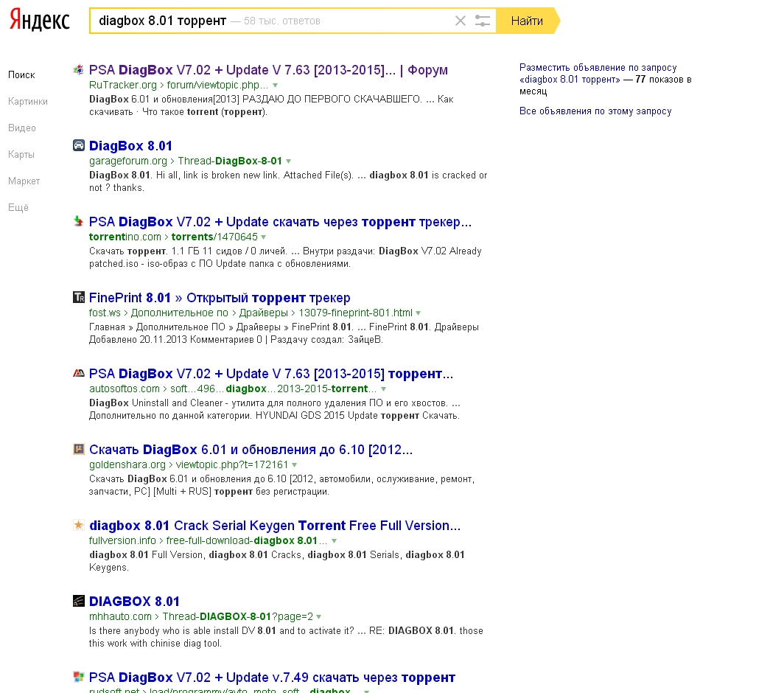Open the DIAGBOX 8.01 mhhauto result
Image resolution: width=784 pixels, height=693 pixels.
point(135,602)
